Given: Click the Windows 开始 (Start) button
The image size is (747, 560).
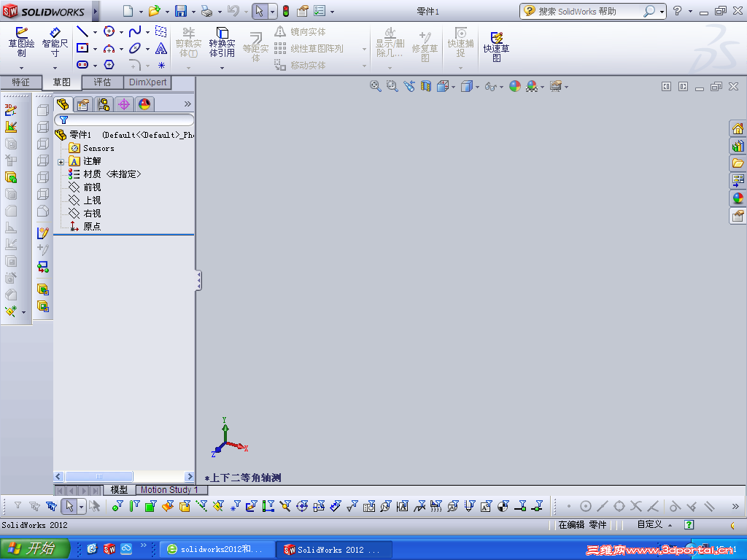Looking at the screenshot, I should tap(35, 548).
